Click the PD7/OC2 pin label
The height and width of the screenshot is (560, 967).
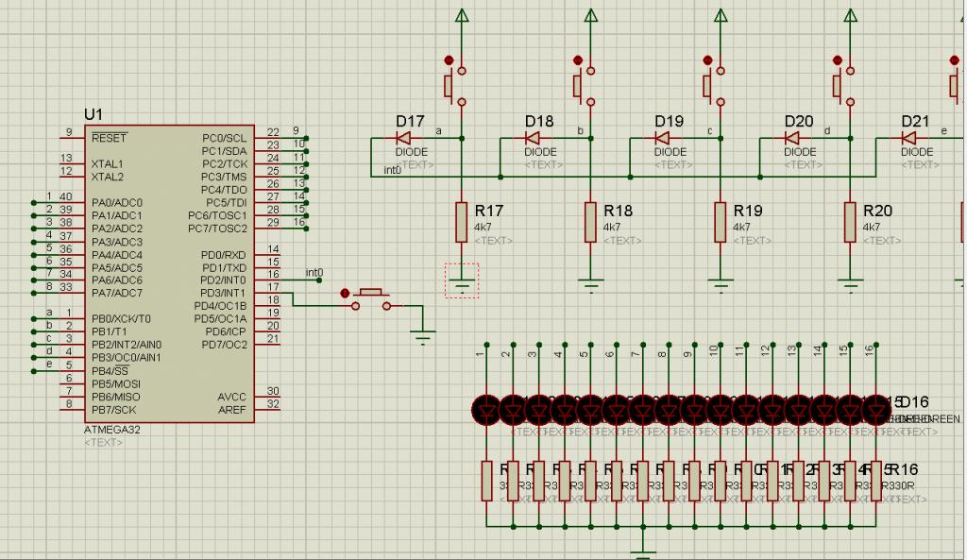(224, 345)
